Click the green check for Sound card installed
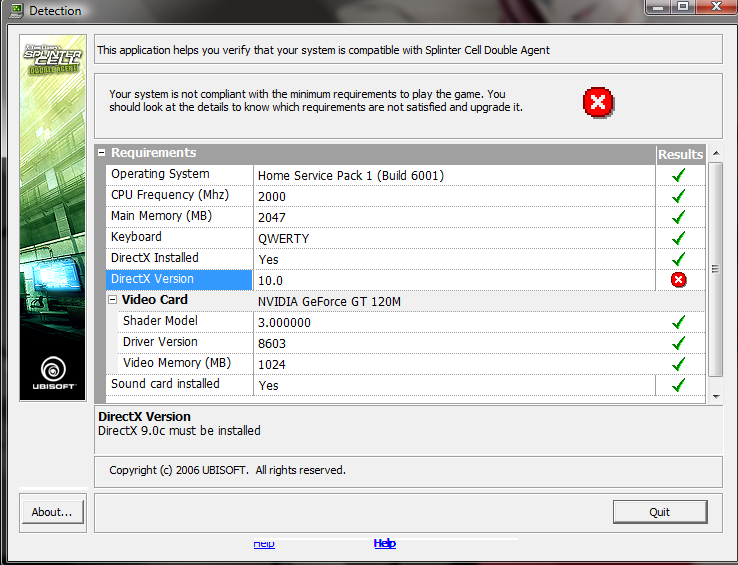The width and height of the screenshot is (738, 565). tap(678, 385)
